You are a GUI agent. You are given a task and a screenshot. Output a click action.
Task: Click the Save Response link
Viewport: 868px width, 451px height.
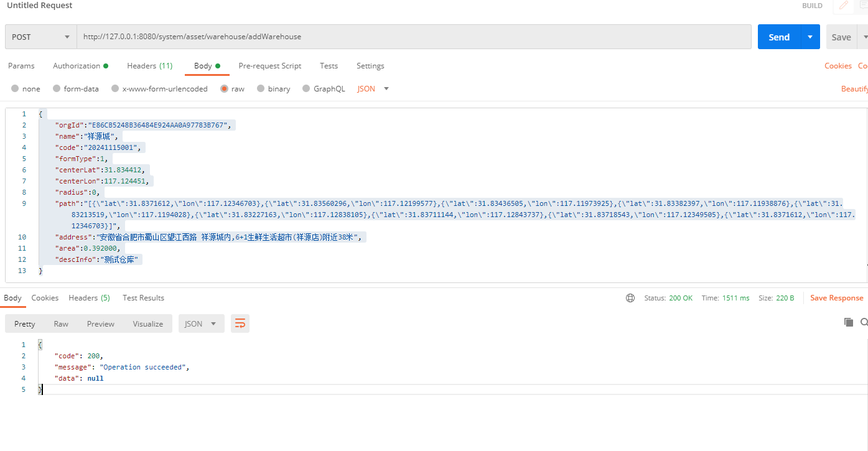(836, 298)
